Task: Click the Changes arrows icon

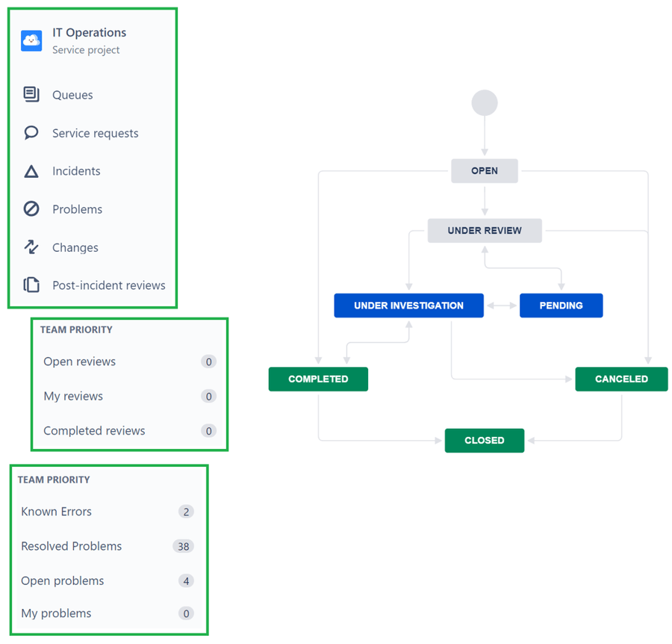Action: 30,247
